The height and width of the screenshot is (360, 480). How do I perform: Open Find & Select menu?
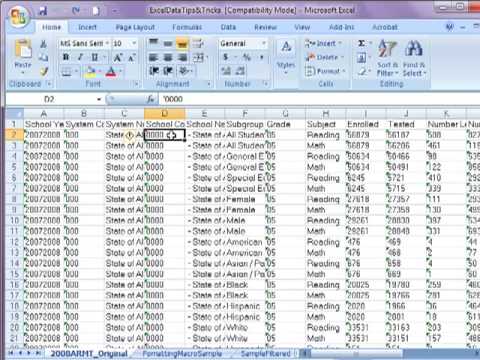click(x=414, y=57)
